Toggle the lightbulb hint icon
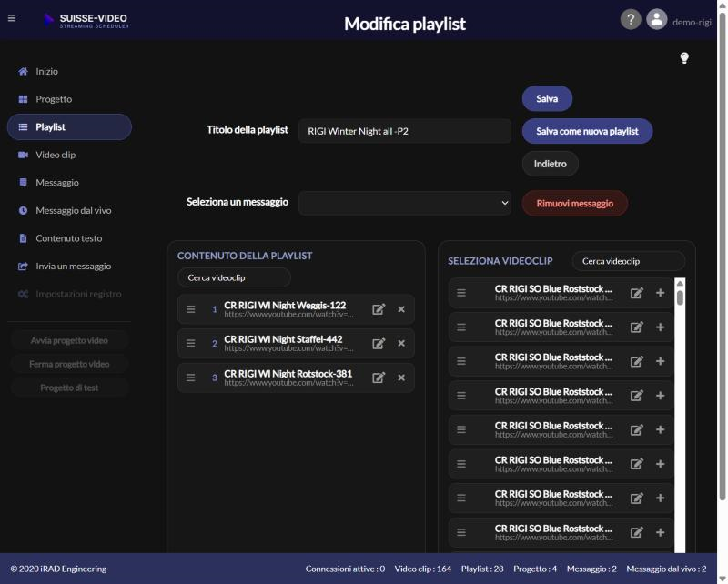 [684, 58]
